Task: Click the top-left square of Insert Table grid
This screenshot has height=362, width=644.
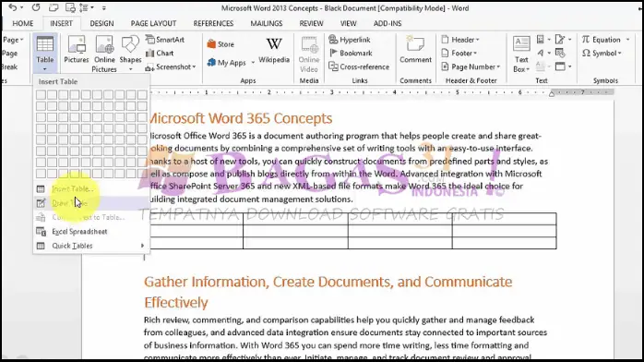Action: (x=41, y=95)
